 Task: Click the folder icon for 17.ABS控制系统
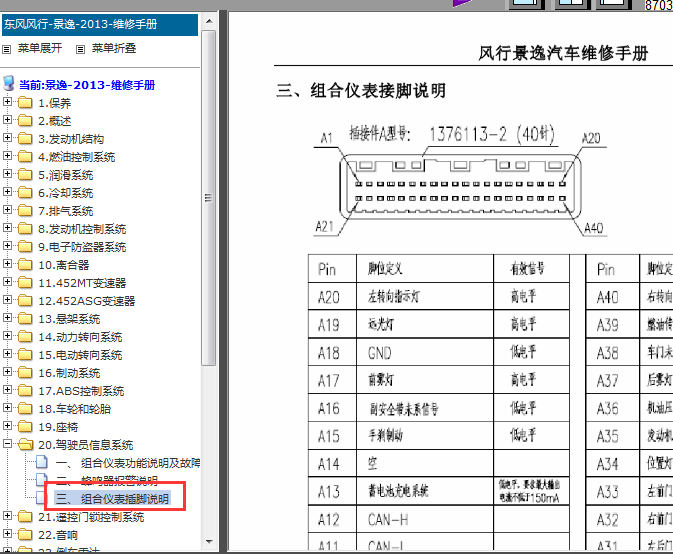25,391
